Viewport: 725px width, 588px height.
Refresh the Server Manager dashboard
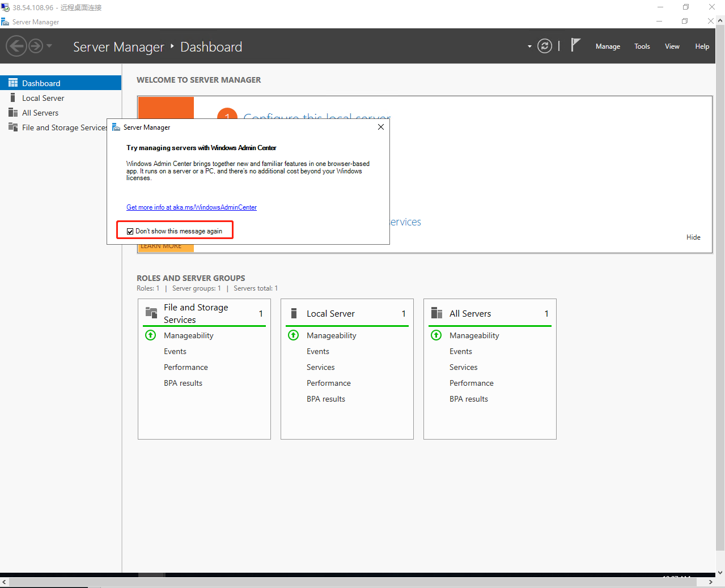(x=545, y=46)
